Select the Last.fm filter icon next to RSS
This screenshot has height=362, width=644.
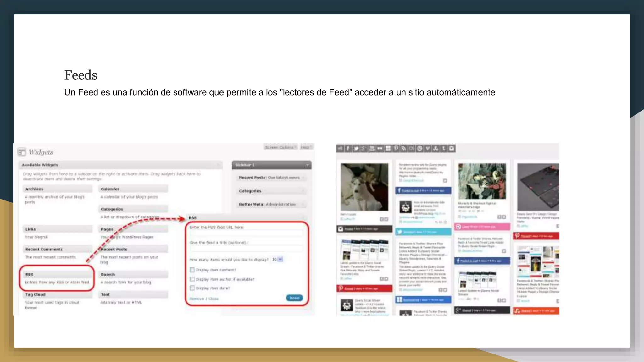click(412, 148)
